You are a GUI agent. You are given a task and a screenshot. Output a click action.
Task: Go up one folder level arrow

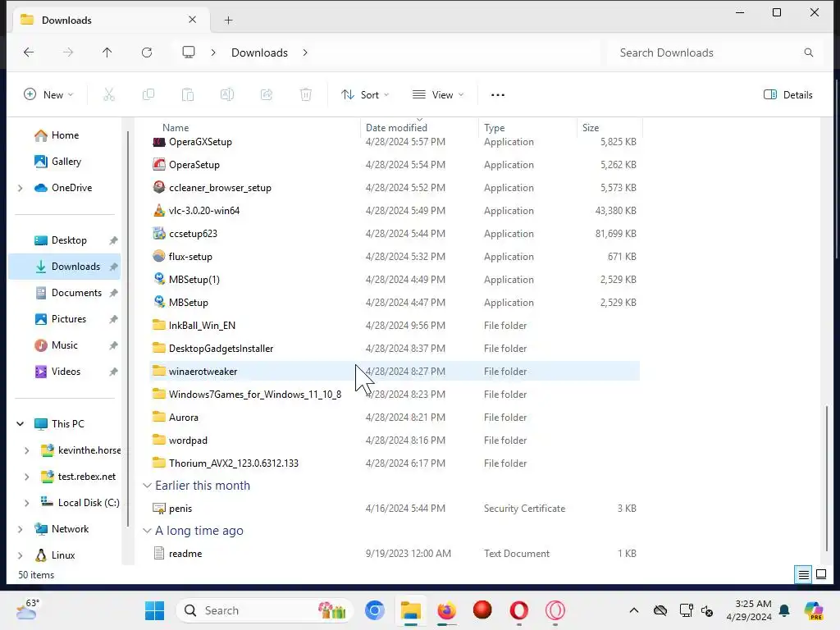[x=107, y=52]
